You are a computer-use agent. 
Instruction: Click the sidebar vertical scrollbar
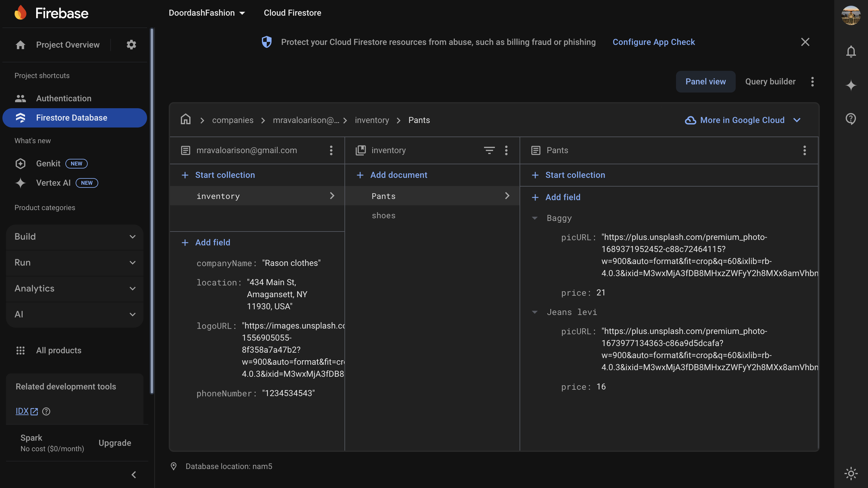click(152, 211)
